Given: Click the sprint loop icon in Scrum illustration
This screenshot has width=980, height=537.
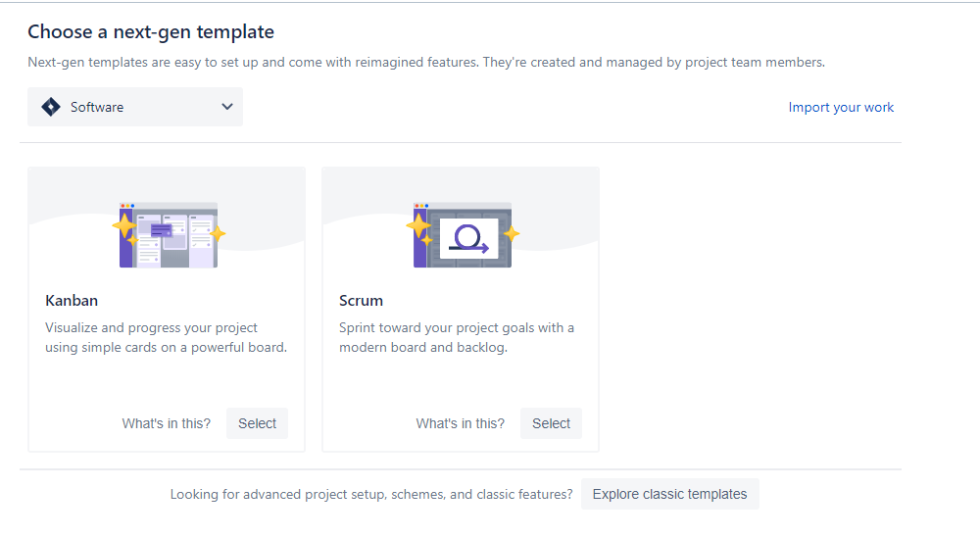Looking at the screenshot, I should coord(467,238).
